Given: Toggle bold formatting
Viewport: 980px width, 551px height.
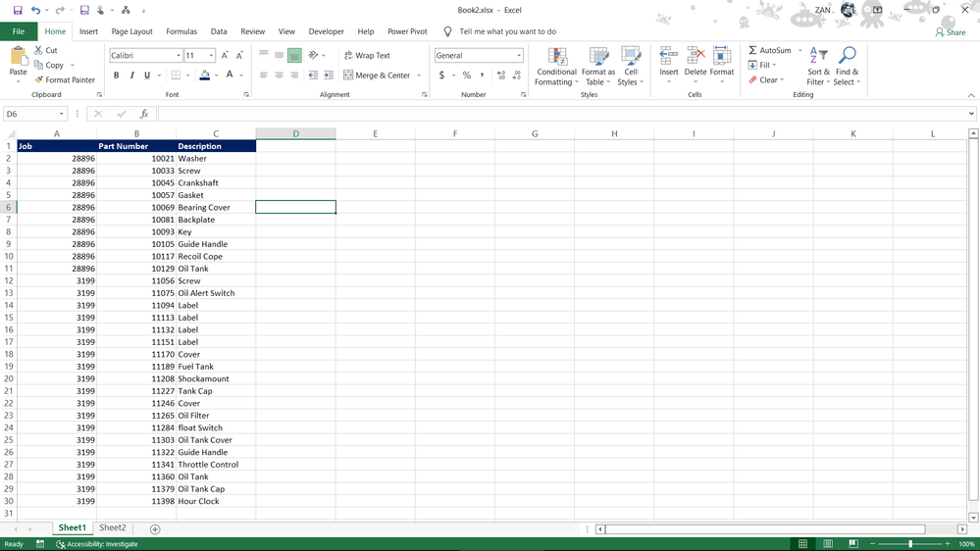Looking at the screenshot, I should pyautogui.click(x=117, y=75).
